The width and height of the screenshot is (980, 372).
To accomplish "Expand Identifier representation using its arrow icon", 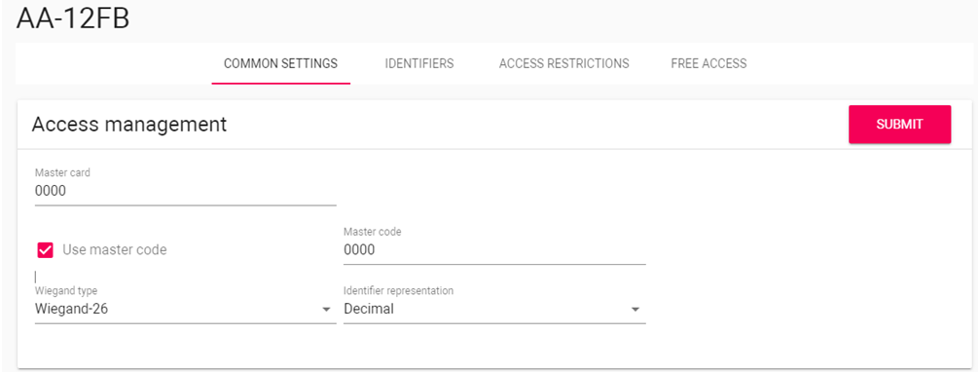I will click(635, 310).
